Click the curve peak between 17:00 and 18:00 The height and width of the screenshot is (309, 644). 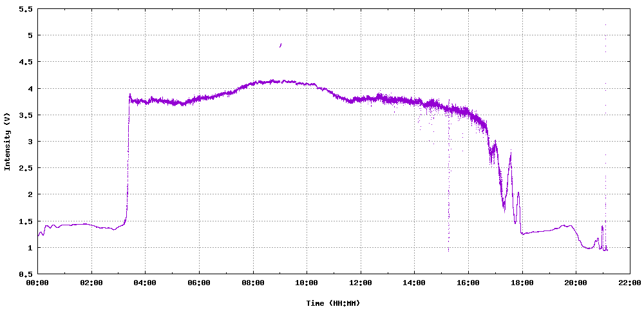click(x=511, y=154)
